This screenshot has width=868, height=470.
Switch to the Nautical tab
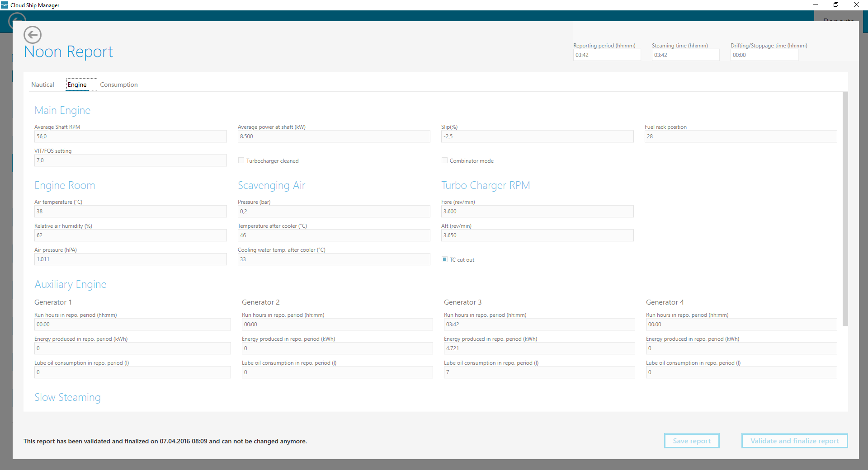(42, 85)
